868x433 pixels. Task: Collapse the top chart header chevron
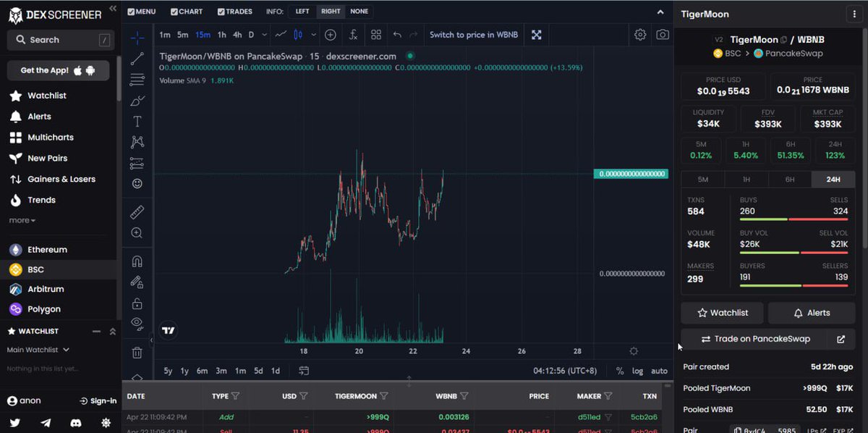[660, 12]
